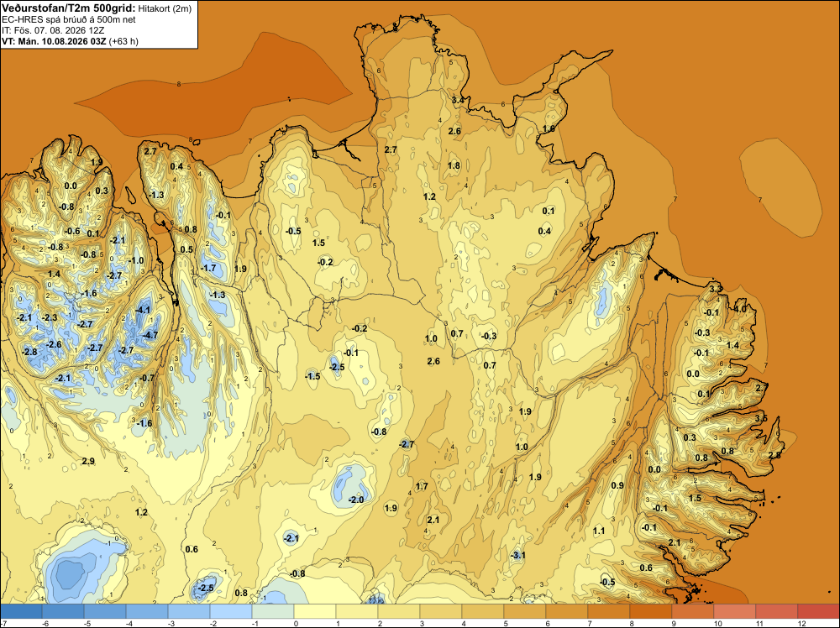The height and width of the screenshot is (628, 840).
Task: Click the legend tick label "-7"
Action: [x=3, y=623]
